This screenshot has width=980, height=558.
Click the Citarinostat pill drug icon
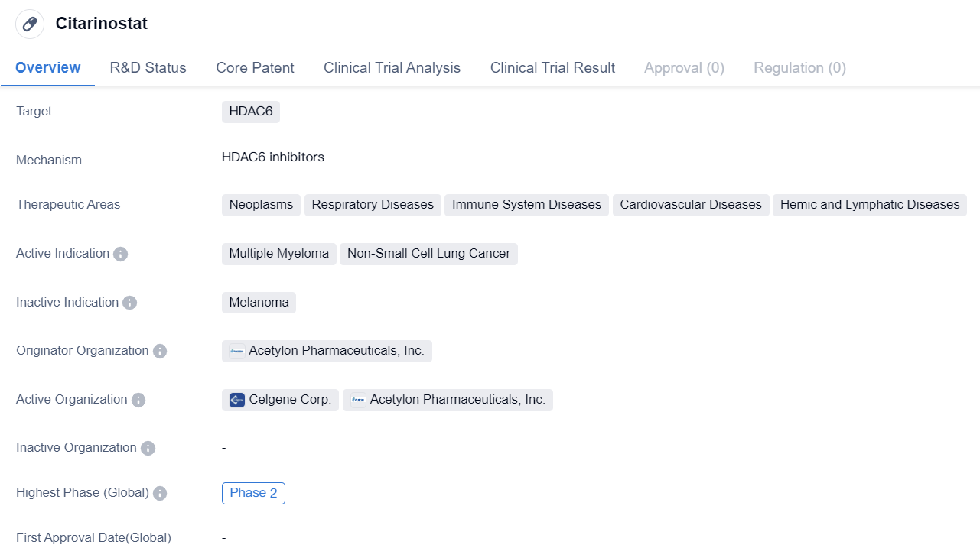(x=30, y=24)
